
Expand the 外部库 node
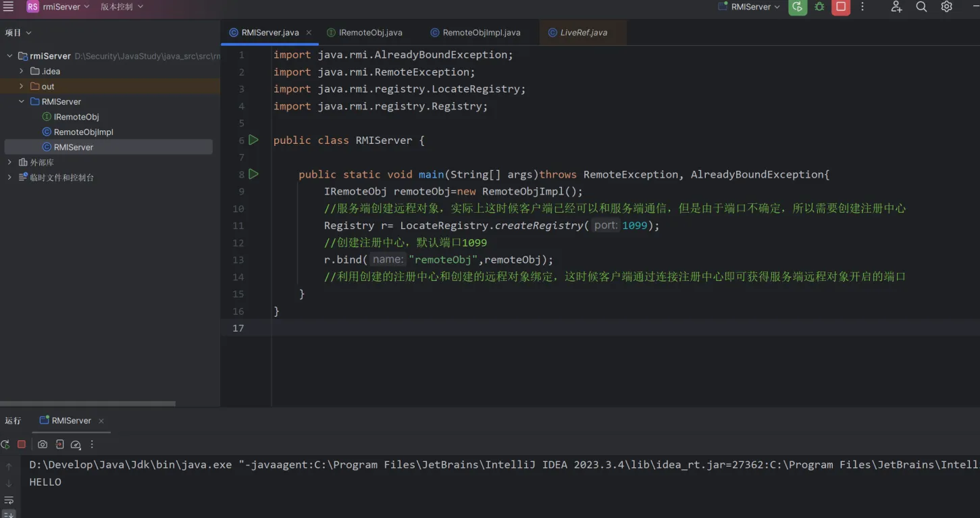[10, 162]
